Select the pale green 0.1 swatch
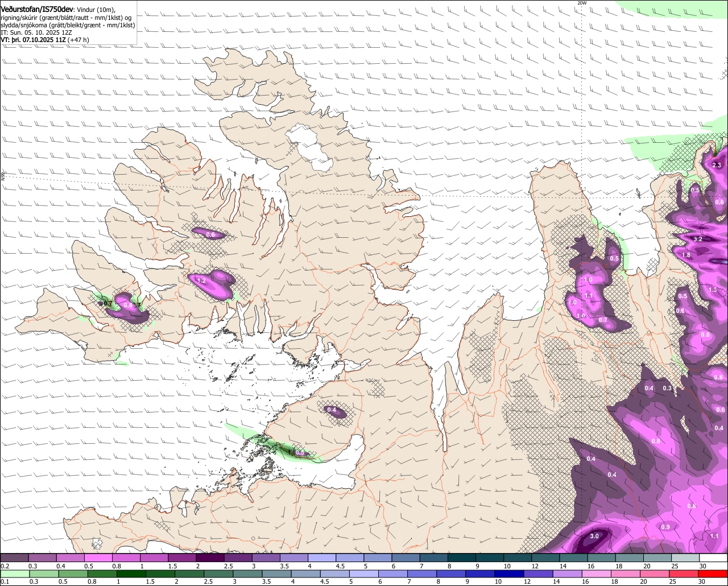This screenshot has height=586, width=728. (x=15, y=574)
